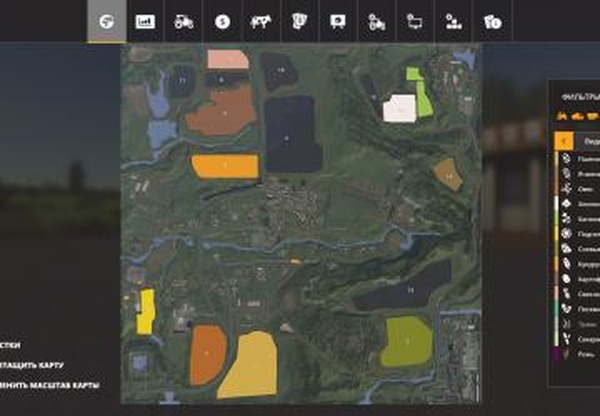Select the pale yellow field at bottom center
The width and height of the screenshot is (600, 416).
[251, 365]
